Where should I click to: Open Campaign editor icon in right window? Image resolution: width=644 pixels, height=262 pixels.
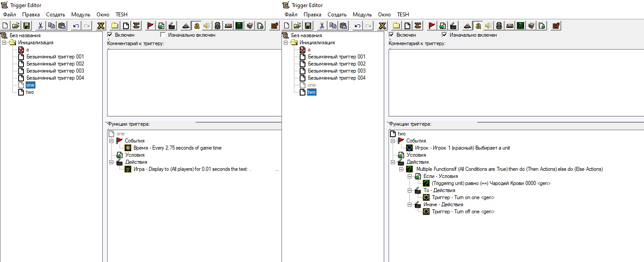coord(510,26)
